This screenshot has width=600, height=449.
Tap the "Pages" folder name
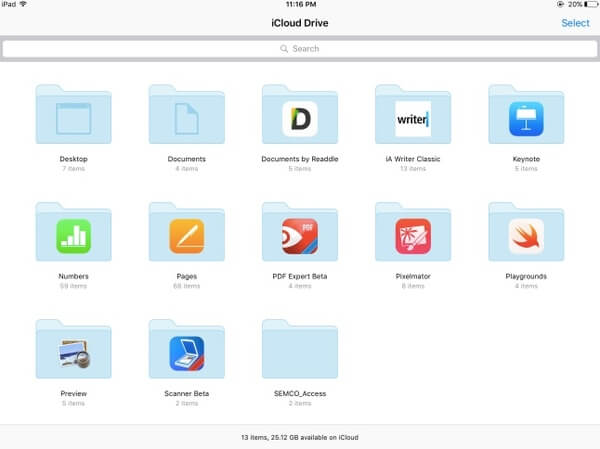(x=187, y=276)
